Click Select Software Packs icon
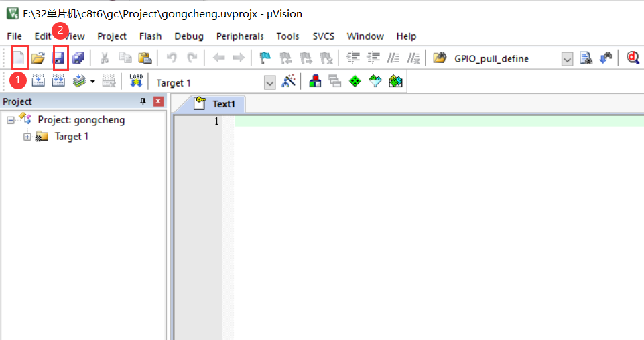644x340 pixels. 375,81
